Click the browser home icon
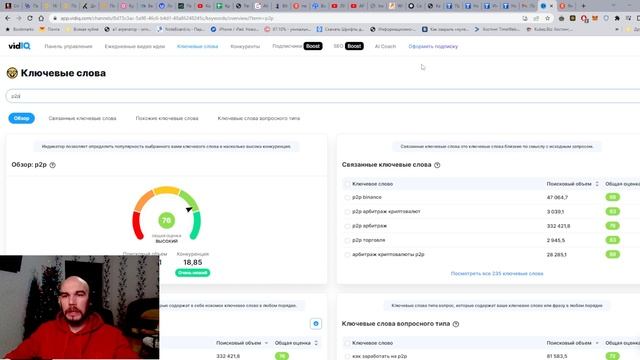Screen dimensions: 640x360 point(41,18)
